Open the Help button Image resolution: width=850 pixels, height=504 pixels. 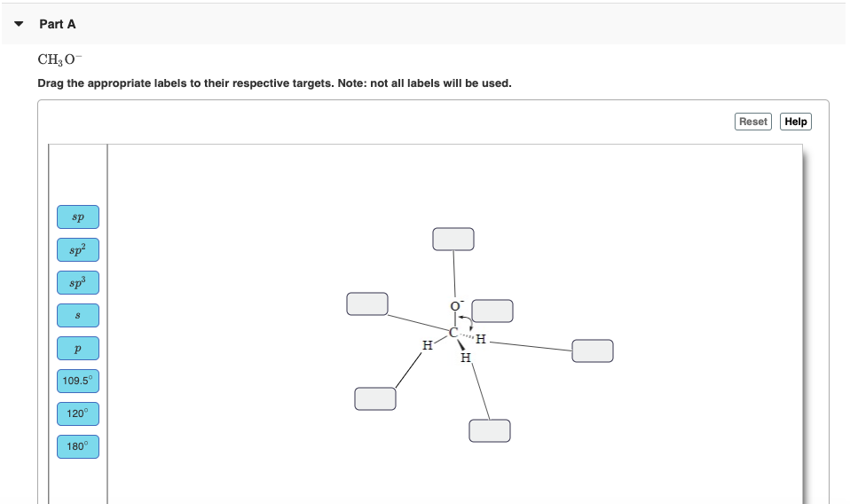(795, 122)
